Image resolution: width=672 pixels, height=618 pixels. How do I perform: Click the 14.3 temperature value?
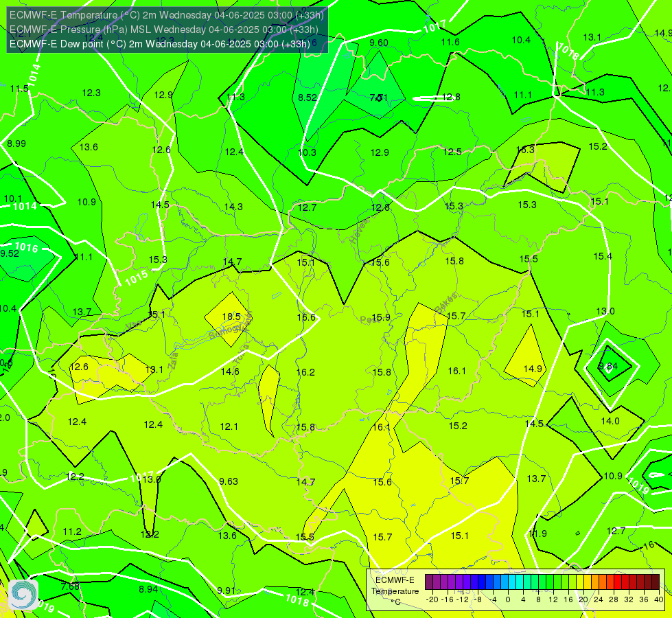pos(233,207)
